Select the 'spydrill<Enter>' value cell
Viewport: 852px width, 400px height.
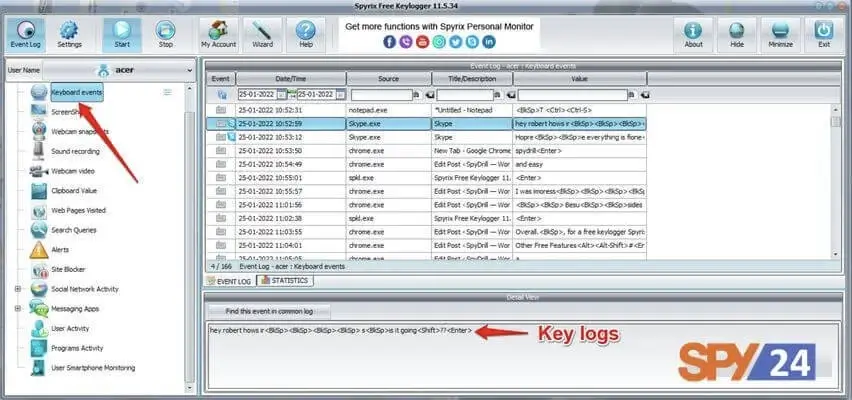coord(580,151)
